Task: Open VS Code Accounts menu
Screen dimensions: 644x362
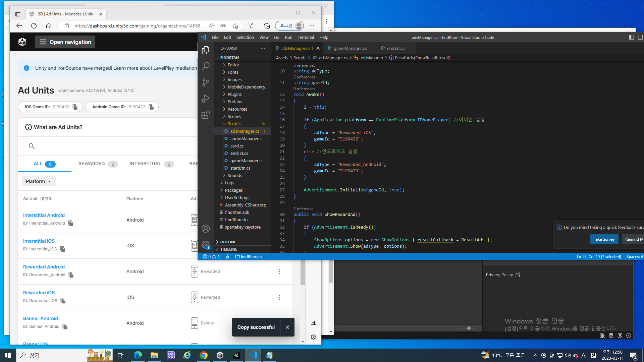Action: [x=206, y=229]
